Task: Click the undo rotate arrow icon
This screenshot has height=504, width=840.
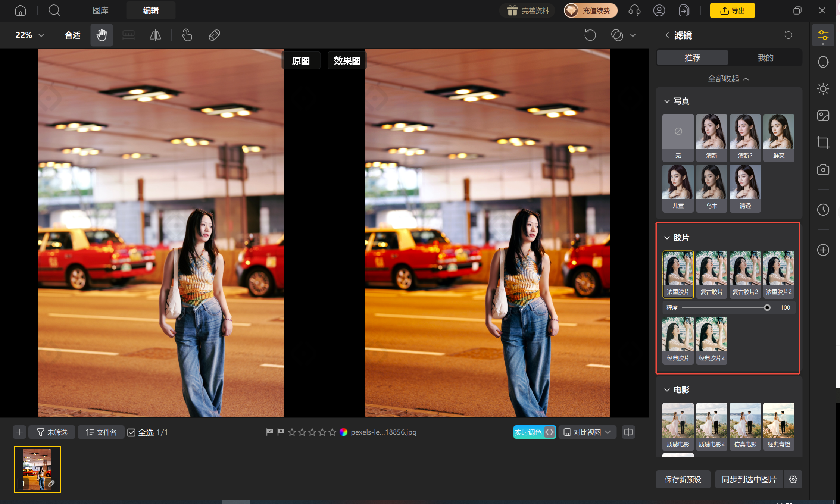Action: coord(590,35)
